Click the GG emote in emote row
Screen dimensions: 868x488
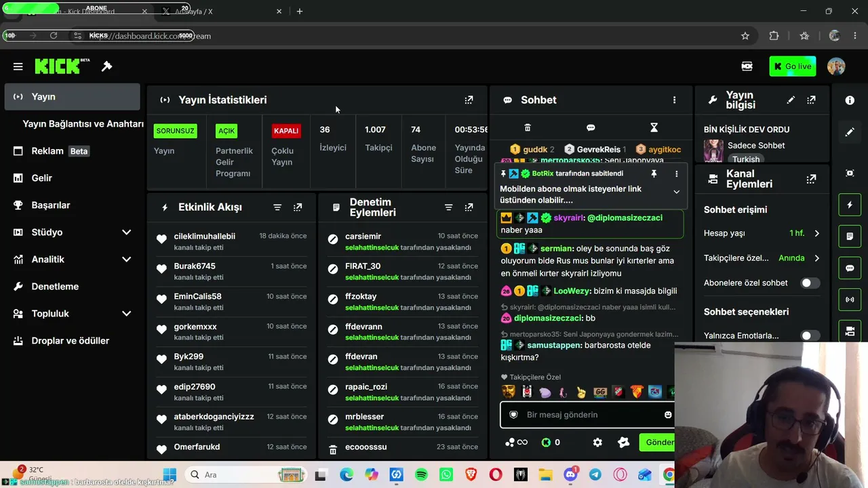(x=599, y=392)
